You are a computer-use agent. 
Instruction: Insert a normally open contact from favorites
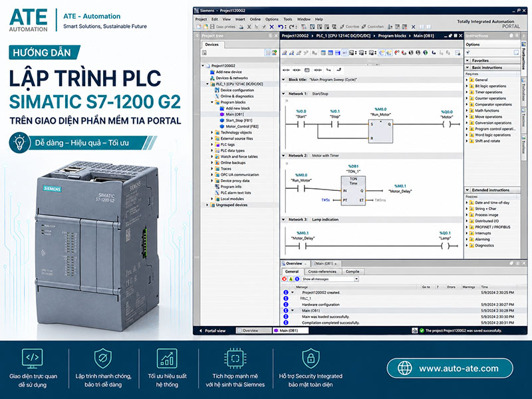pyautogui.click(x=286, y=70)
